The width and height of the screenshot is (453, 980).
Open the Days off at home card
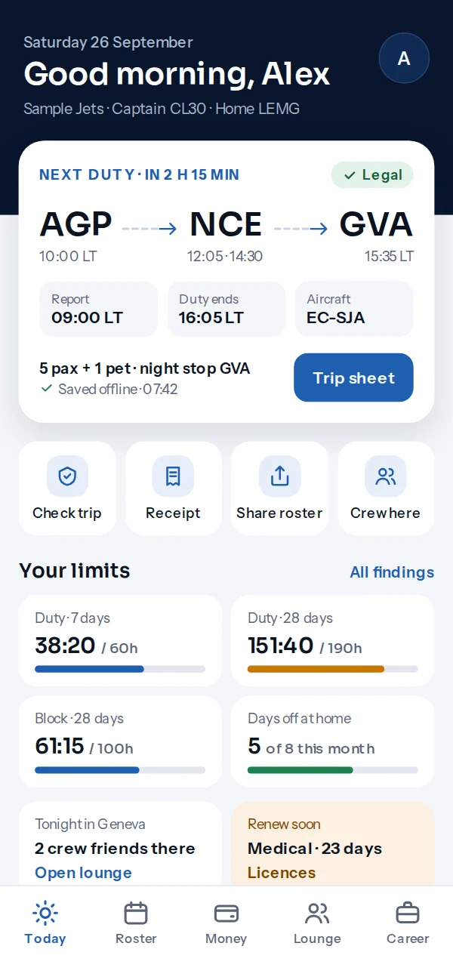pyautogui.click(x=332, y=741)
